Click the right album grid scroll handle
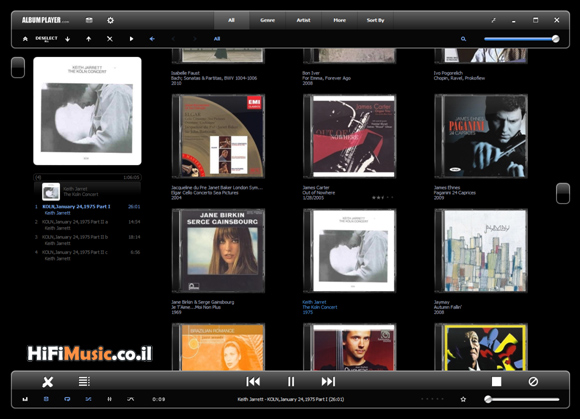 tap(563, 193)
